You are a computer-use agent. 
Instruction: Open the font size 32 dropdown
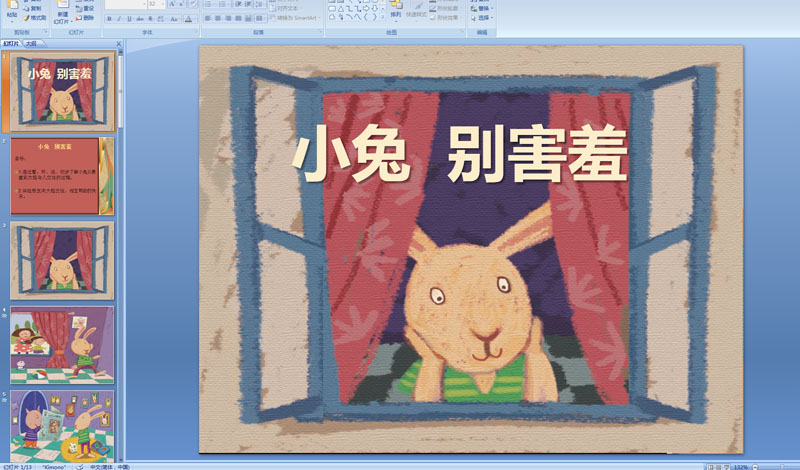[x=163, y=4]
